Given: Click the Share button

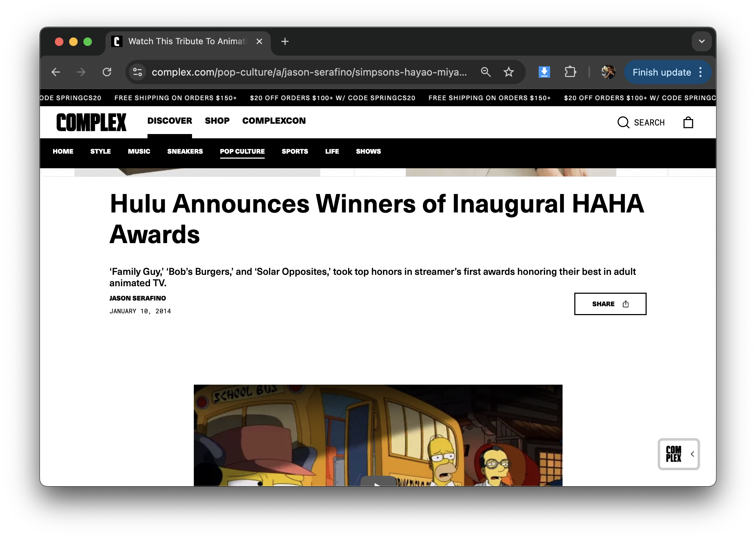Looking at the screenshot, I should (x=610, y=304).
